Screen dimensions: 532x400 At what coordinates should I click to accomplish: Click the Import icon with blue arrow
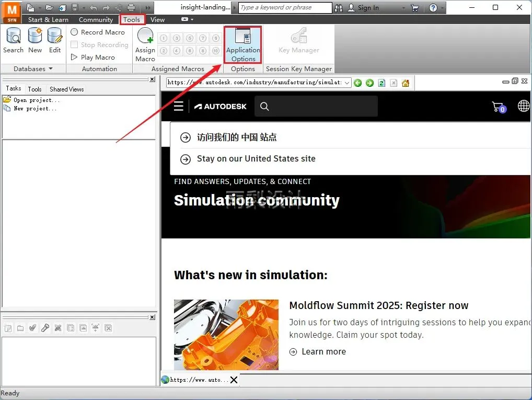62,7
